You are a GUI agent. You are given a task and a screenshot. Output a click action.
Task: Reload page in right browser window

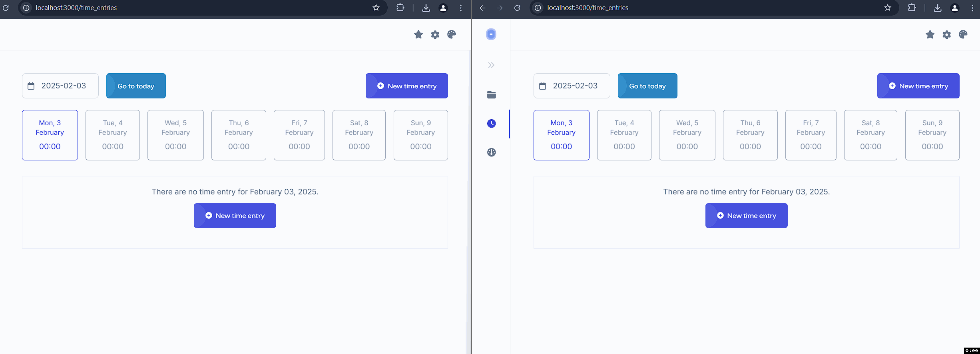517,8
